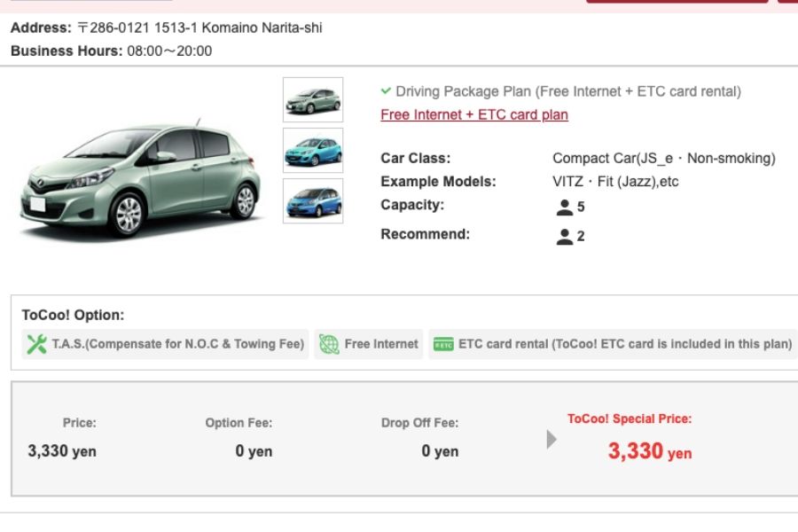The width and height of the screenshot is (798, 532).
Task: Click the gray arrow before ToCoo! Special Price
Action: 552,439
